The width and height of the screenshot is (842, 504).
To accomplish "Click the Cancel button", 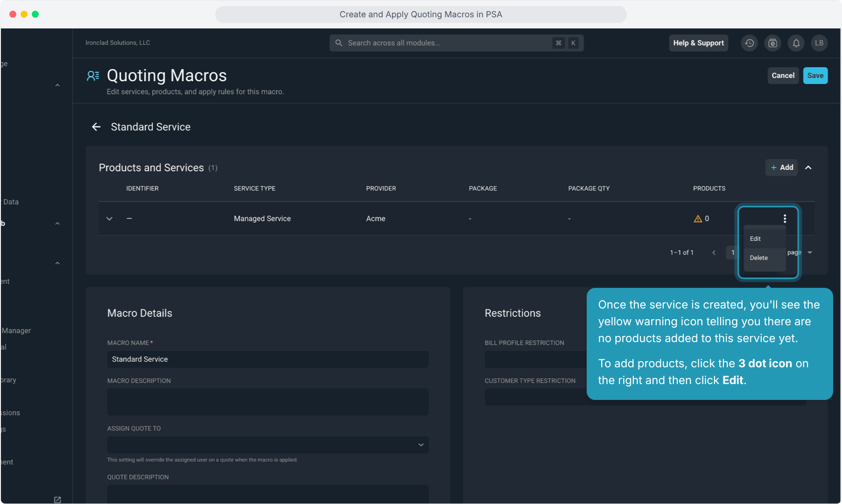I will click(x=783, y=76).
